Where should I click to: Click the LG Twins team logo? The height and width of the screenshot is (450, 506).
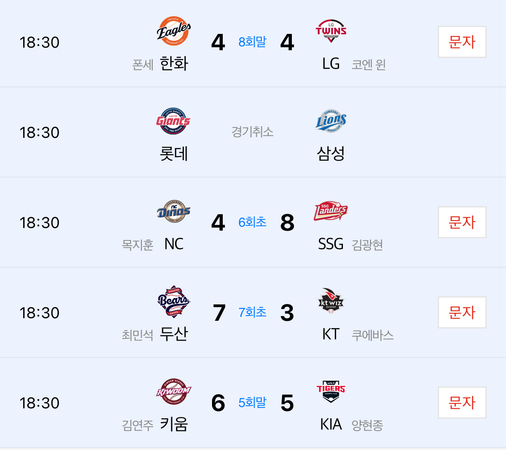click(x=331, y=31)
